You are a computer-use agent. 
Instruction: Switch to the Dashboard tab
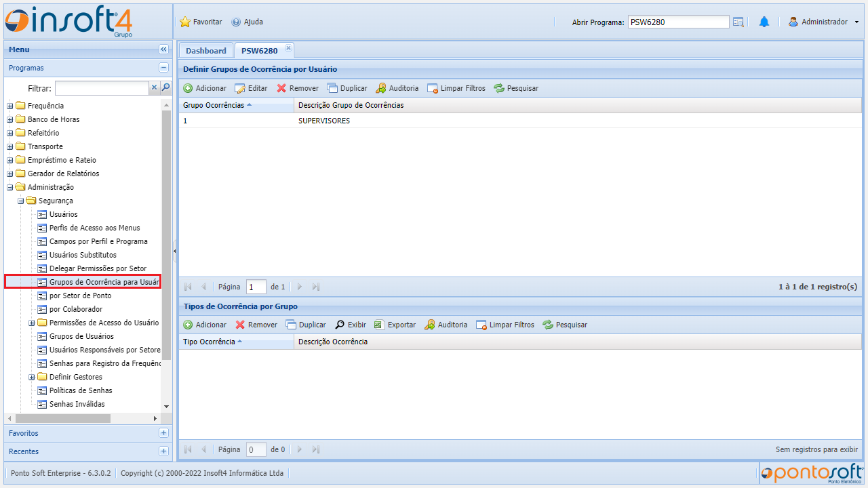coord(206,51)
